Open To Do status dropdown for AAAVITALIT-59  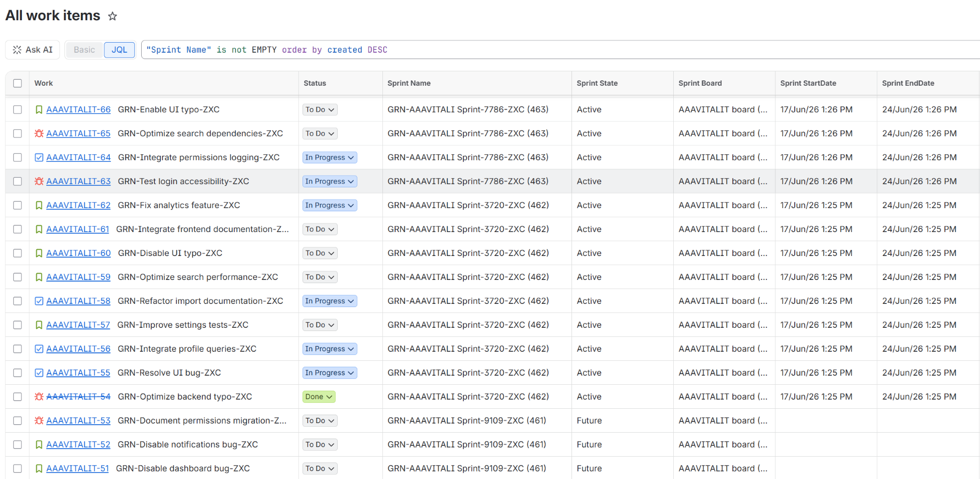tap(320, 277)
